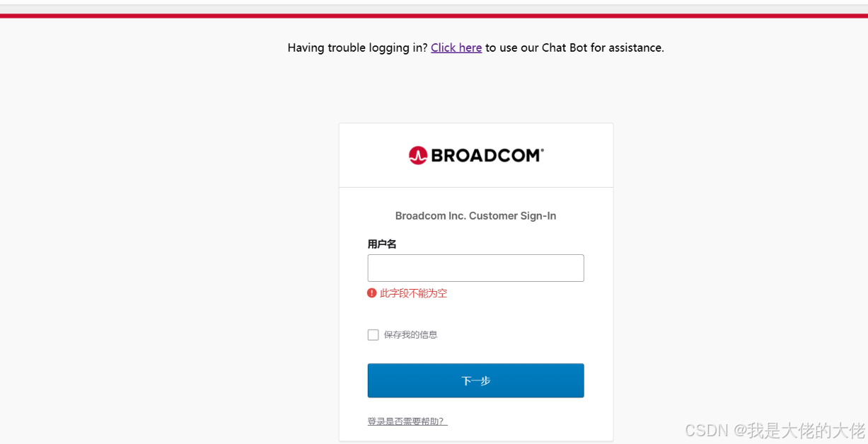Open the 登录是否需要帮助? help link

point(407,421)
